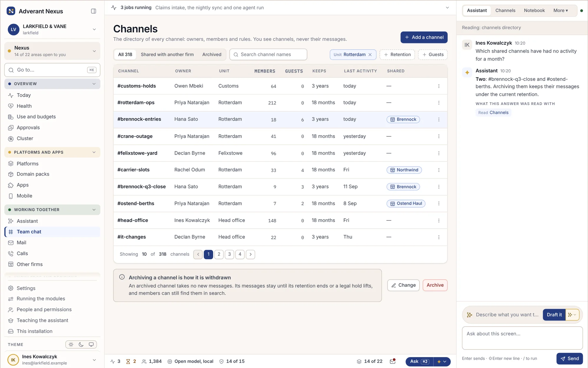Collapse the Overview section

pos(52,84)
